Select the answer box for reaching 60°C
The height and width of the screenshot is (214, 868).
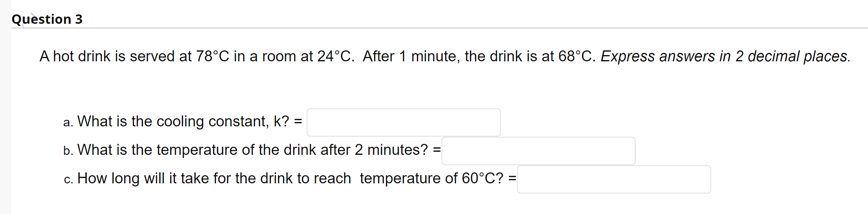point(614,179)
